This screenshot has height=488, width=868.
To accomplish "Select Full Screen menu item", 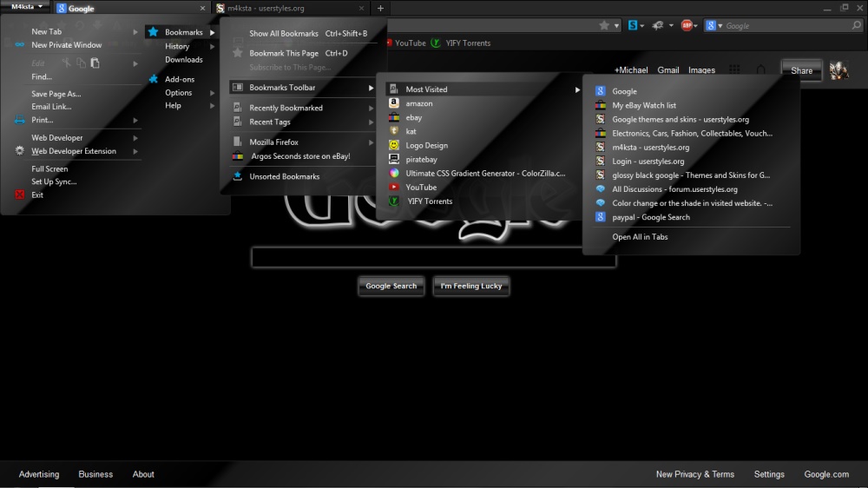I will (49, 169).
